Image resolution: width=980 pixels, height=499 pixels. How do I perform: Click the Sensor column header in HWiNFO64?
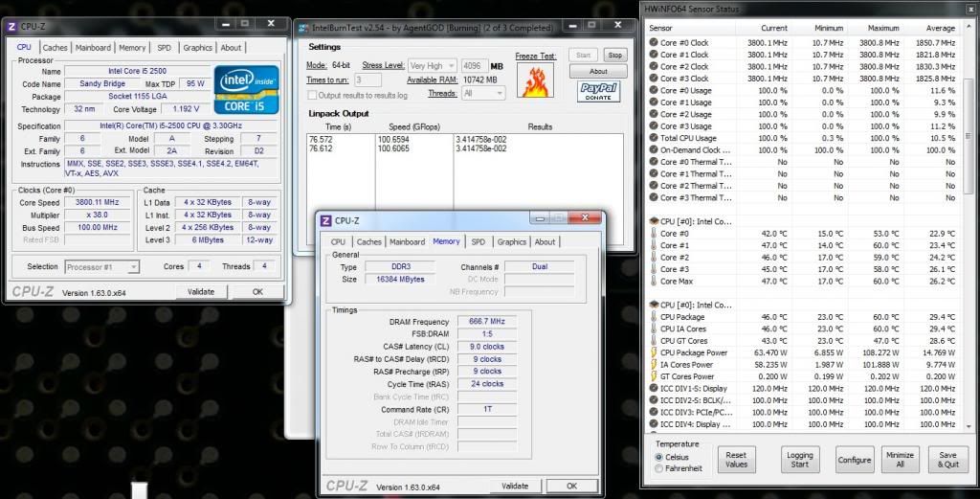[x=690, y=28]
